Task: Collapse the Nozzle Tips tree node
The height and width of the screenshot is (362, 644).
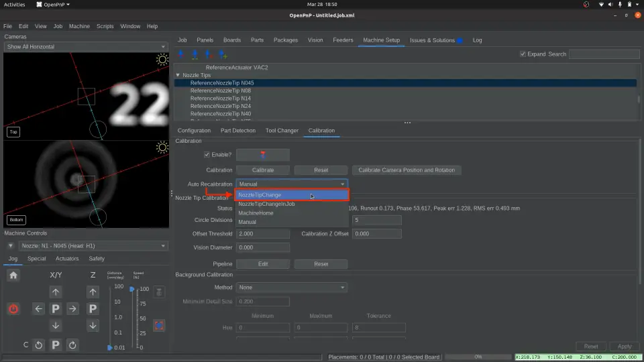Action: (x=178, y=75)
